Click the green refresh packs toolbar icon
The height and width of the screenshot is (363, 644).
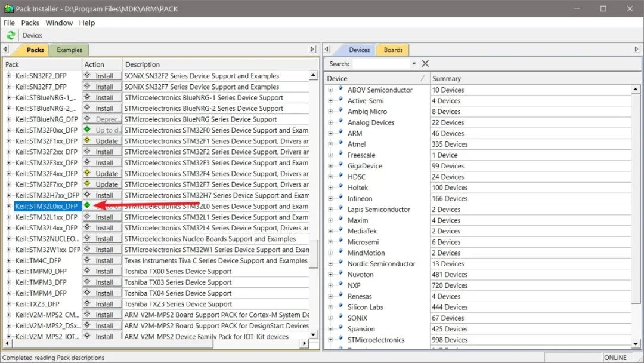[x=11, y=35]
